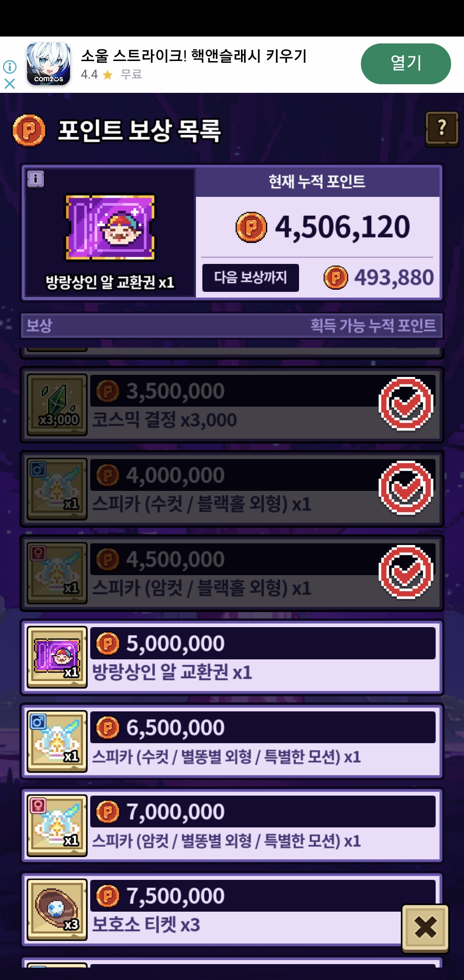The width and height of the screenshot is (464, 980).
Task: Tap the female Spica shooting star reward icon
Action: (x=57, y=826)
